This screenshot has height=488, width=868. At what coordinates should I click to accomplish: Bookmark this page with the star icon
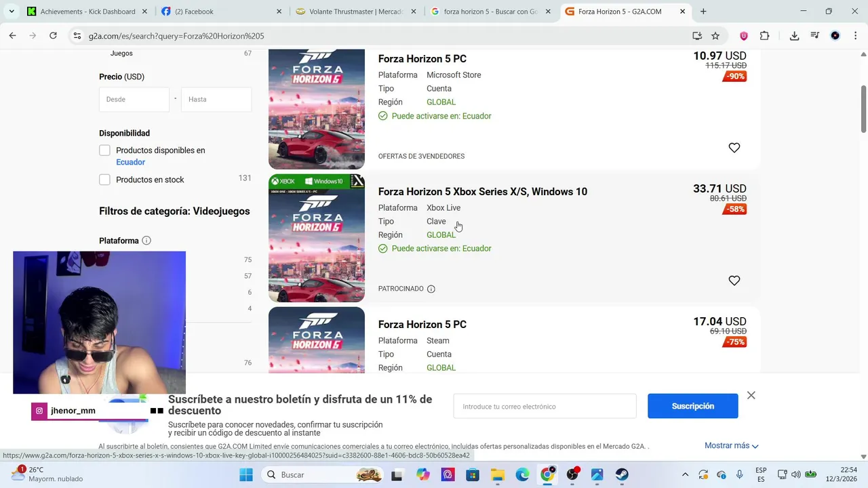[715, 36]
